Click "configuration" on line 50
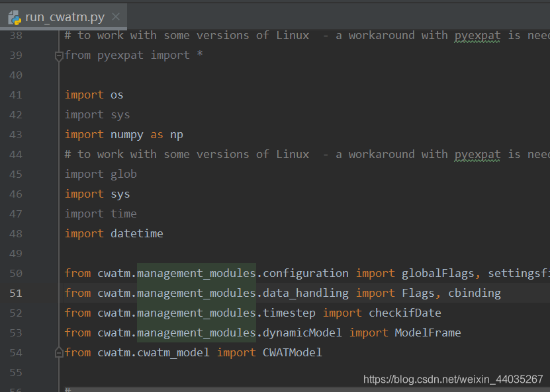The width and height of the screenshot is (550, 392). tap(306, 273)
